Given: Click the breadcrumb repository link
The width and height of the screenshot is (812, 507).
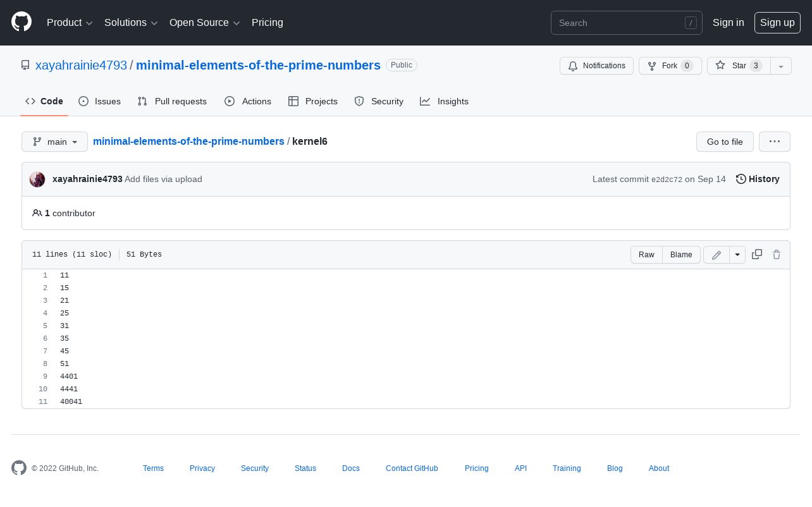Looking at the screenshot, I should [188, 141].
